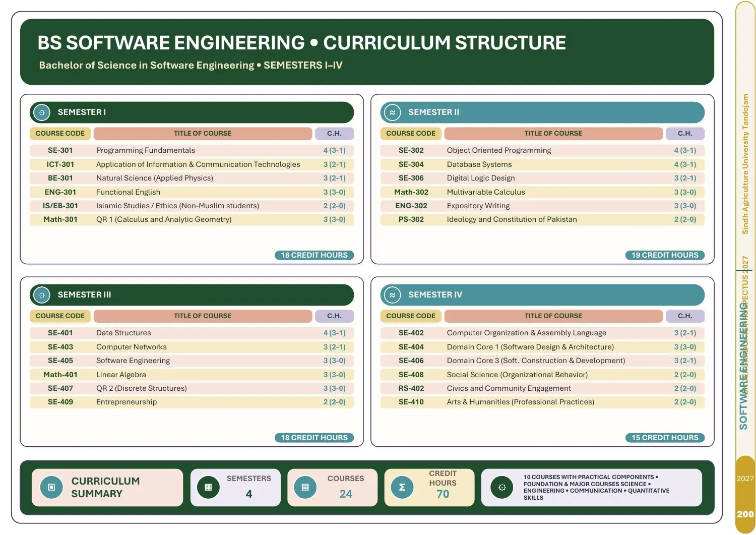Click course code Math-401
The width and height of the screenshot is (756, 535).
pyautogui.click(x=60, y=375)
